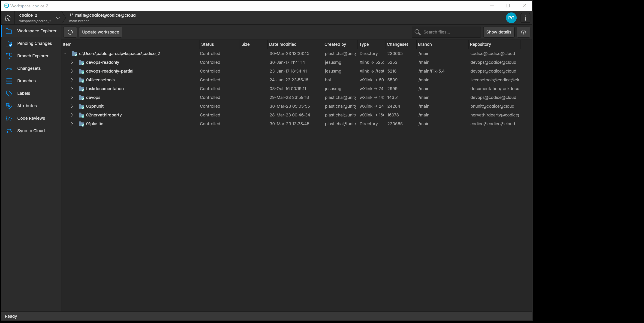The height and width of the screenshot is (323, 644).
Task: Click the PG user avatar
Action: pos(511,18)
